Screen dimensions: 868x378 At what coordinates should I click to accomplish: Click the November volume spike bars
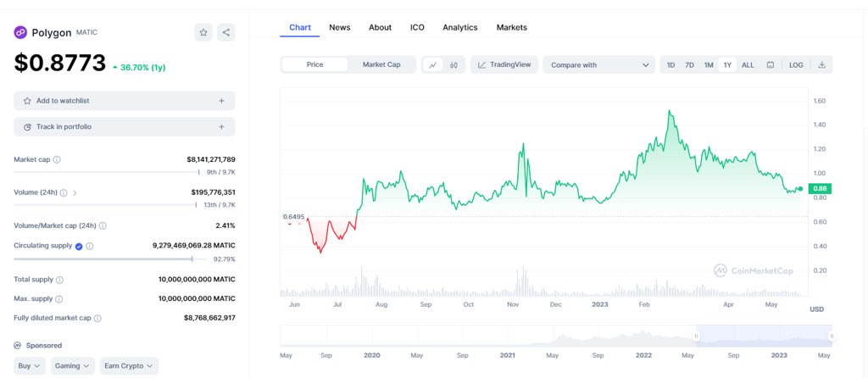point(521,281)
